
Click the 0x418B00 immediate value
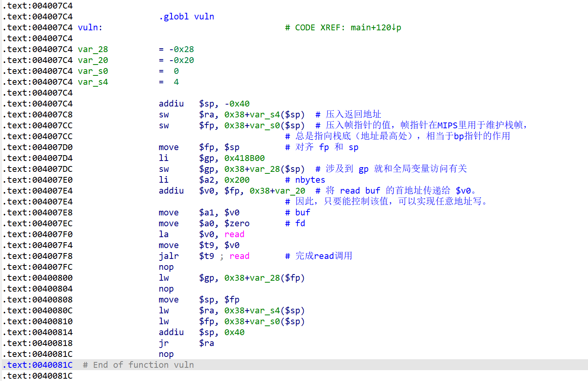245,158
